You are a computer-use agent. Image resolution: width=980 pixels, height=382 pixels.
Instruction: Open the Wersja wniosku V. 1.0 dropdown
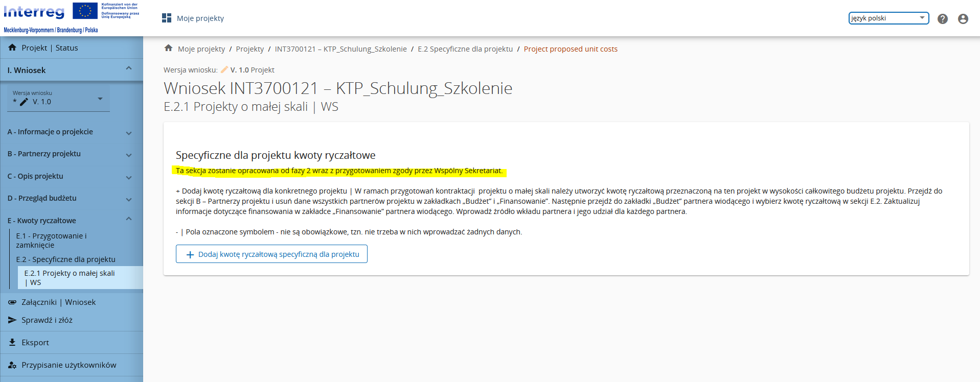(59, 99)
